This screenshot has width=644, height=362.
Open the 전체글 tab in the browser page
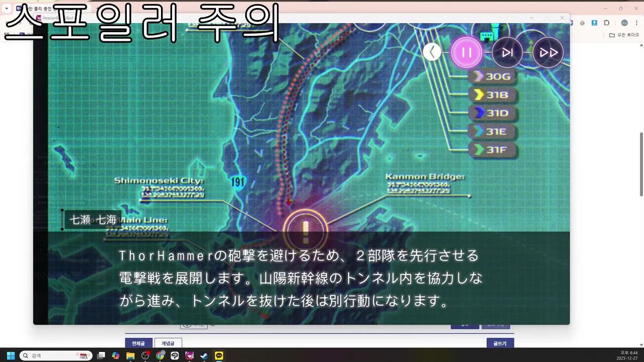coord(138,343)
